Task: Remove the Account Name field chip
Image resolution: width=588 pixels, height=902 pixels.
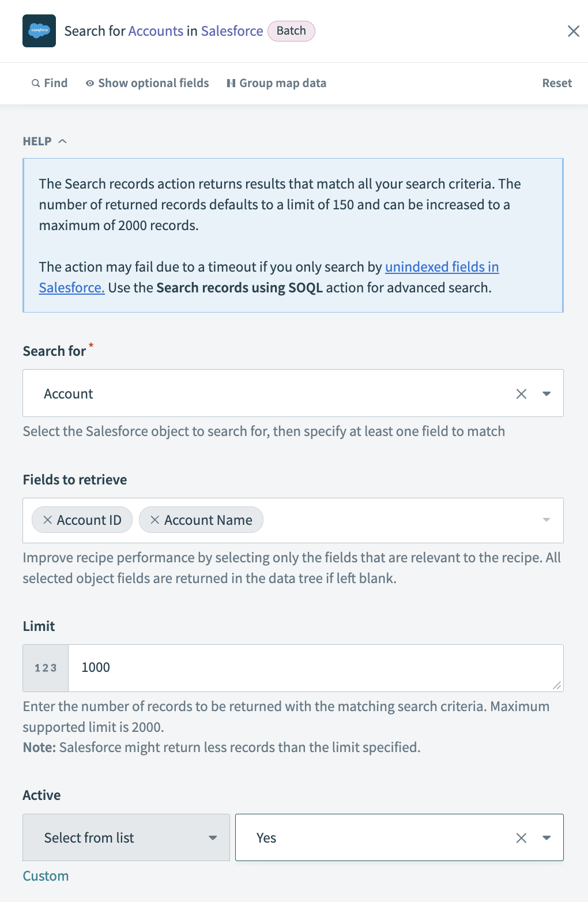Action: (x=154, y=520)
